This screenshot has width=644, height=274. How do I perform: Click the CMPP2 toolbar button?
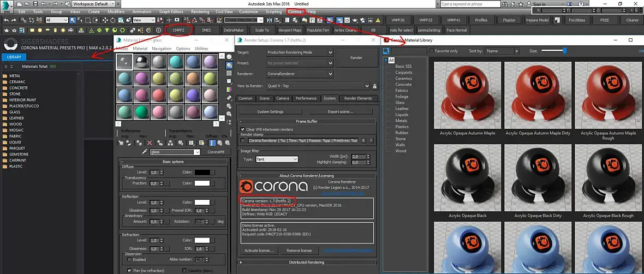coord(178,31)
